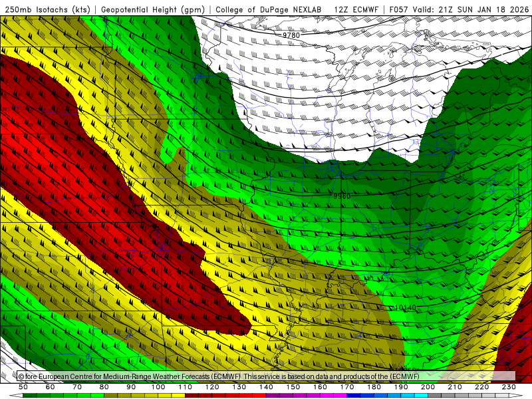Click the ECMWF copyright notice text
Screen dimensions: 532x399
[x=219, y=376]
